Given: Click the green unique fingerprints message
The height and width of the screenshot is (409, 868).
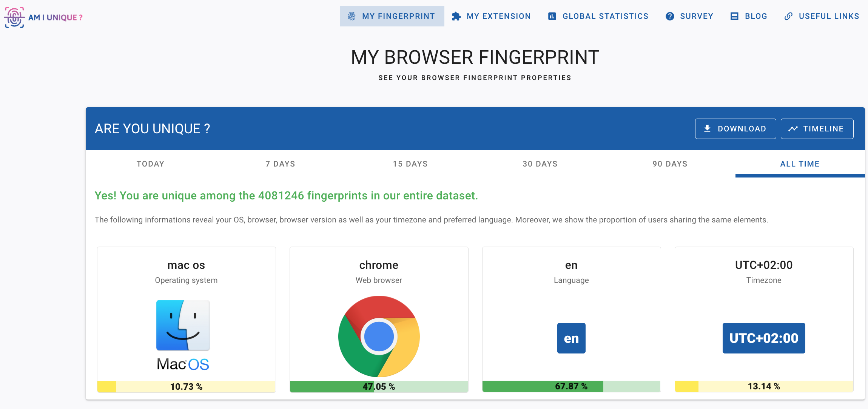Looking at the screenshot, I should [286, 196].
